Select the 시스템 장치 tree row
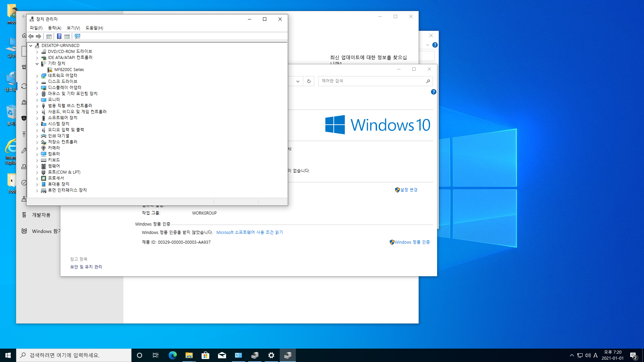644x362 pixels. [x=58, y=124]
